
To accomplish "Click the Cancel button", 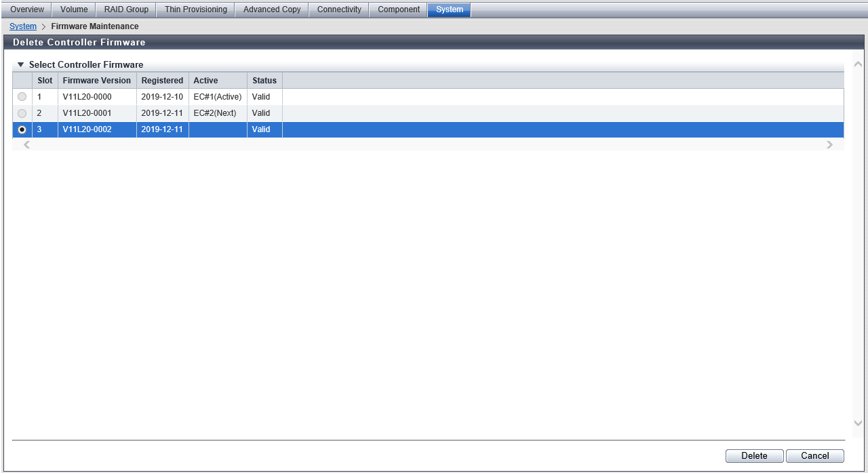I will [814, 456].
